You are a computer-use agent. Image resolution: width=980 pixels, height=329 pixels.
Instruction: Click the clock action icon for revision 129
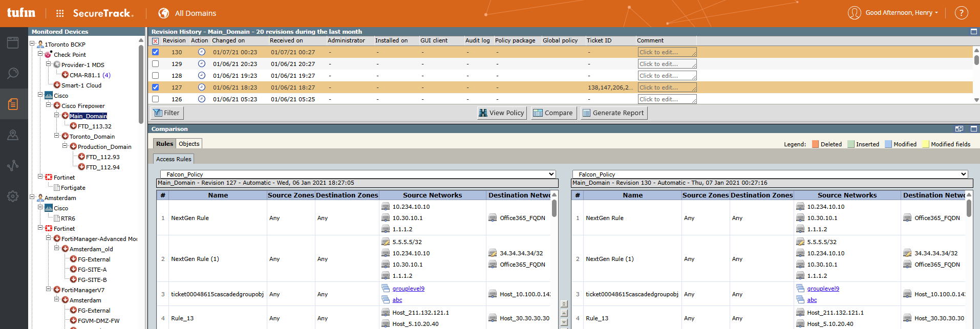(x=202, y=64)
